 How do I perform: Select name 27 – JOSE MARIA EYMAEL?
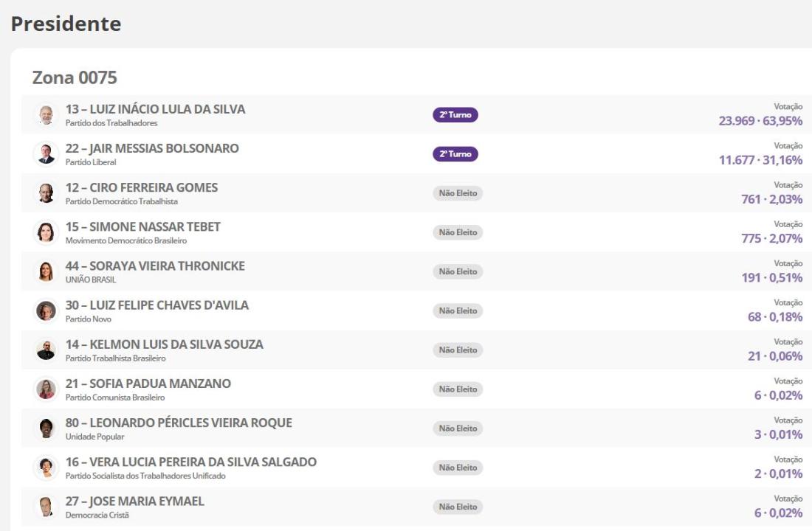coord(134,502)
